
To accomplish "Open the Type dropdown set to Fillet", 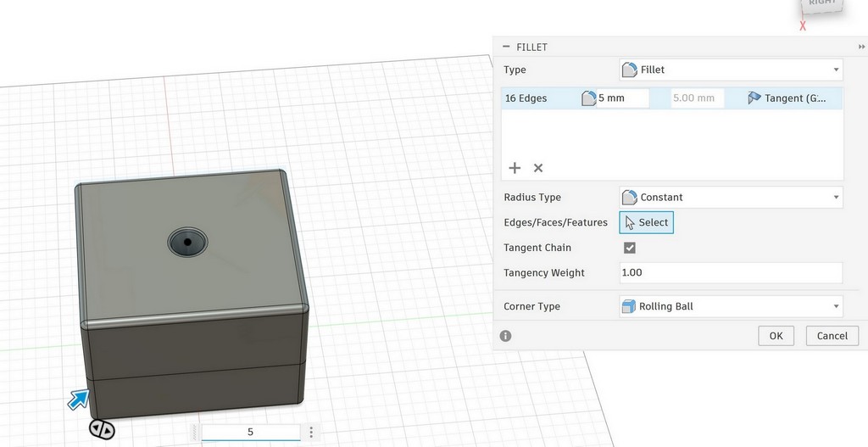I will click(x=731, y=70).
